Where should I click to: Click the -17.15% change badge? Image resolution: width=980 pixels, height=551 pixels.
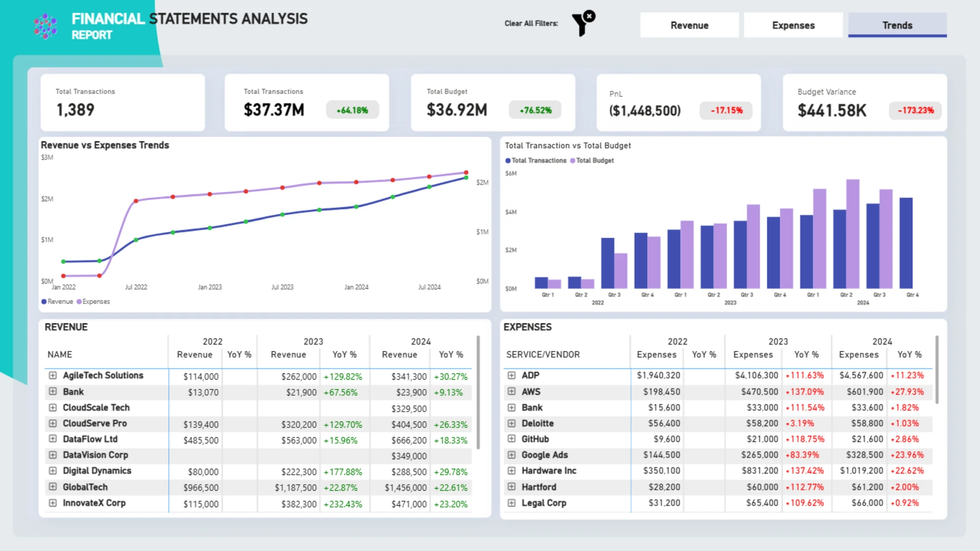726,110
